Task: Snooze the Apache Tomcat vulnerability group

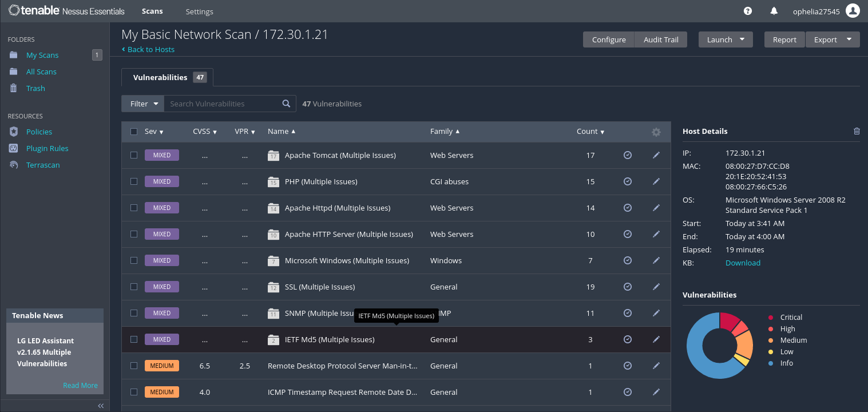Action: [x=627, y=154]
